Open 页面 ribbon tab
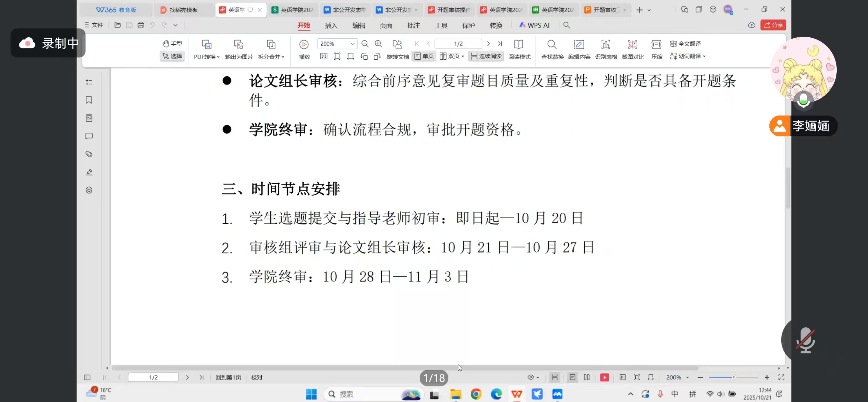 tap(386, 25)
